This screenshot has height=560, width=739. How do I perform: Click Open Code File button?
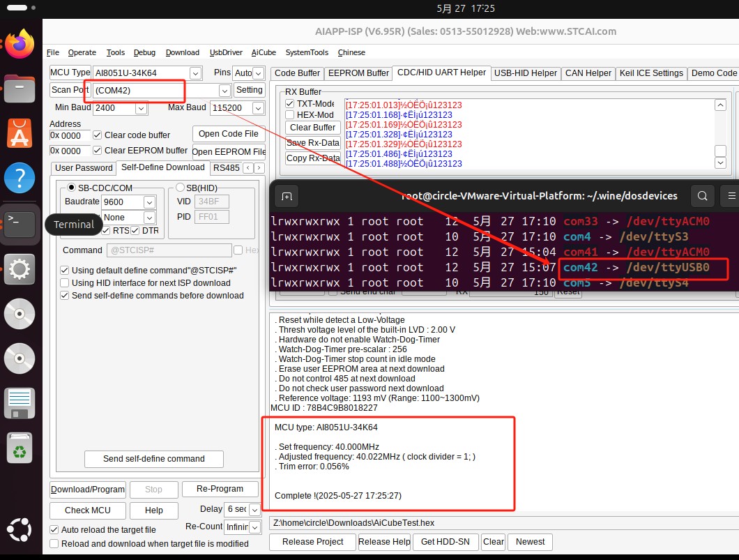coord(229,134)
